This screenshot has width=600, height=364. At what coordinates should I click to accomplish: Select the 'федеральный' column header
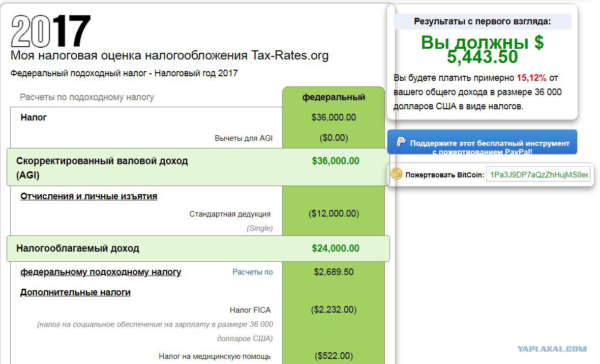(334, 97)
